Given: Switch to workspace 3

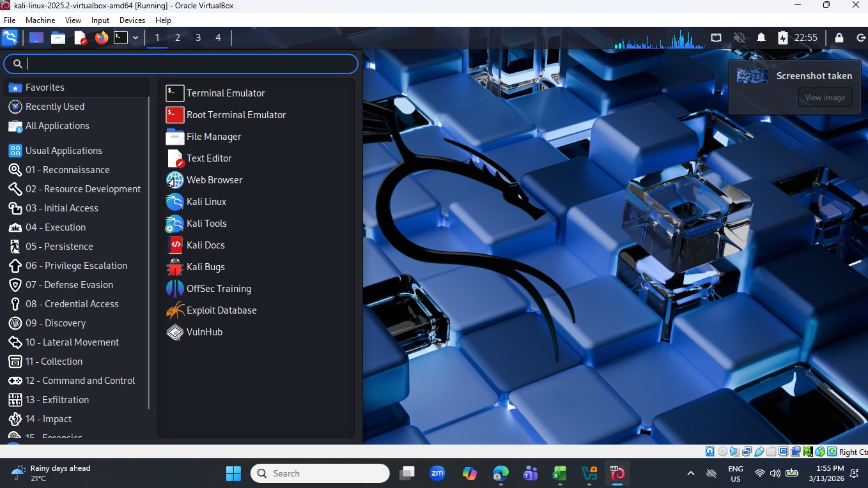Looking at the screenshot, I should (198, 38).
